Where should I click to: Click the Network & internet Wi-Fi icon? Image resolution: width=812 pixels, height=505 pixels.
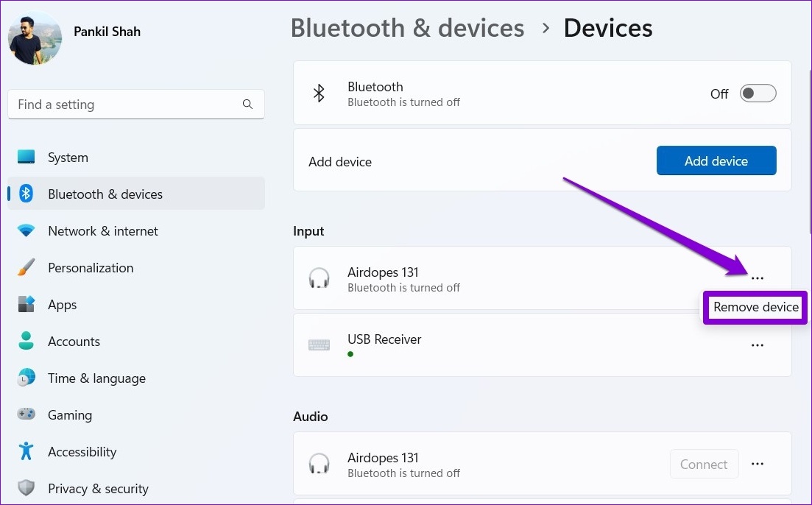pos(27,231)
